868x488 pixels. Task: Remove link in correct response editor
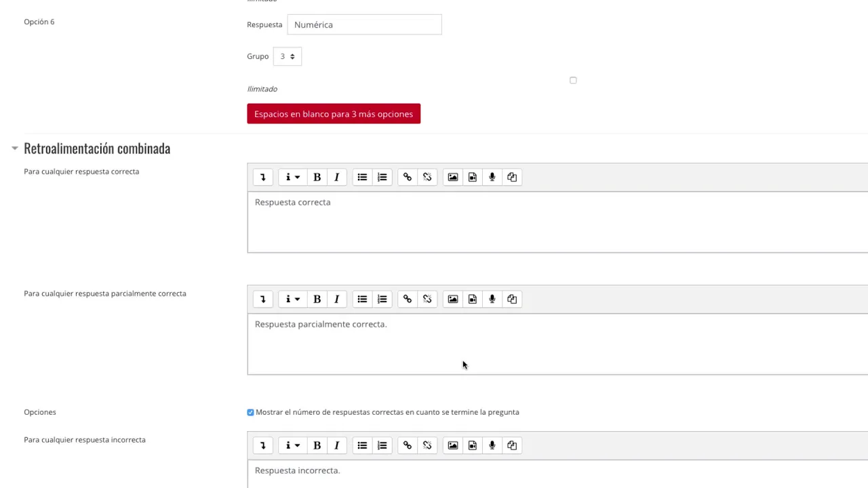point(427,177)
